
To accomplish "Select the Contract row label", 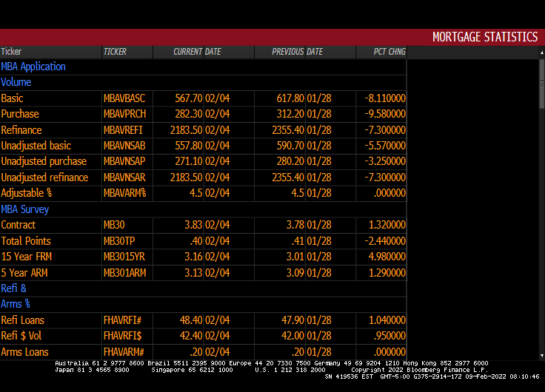I will pos(19,225).
